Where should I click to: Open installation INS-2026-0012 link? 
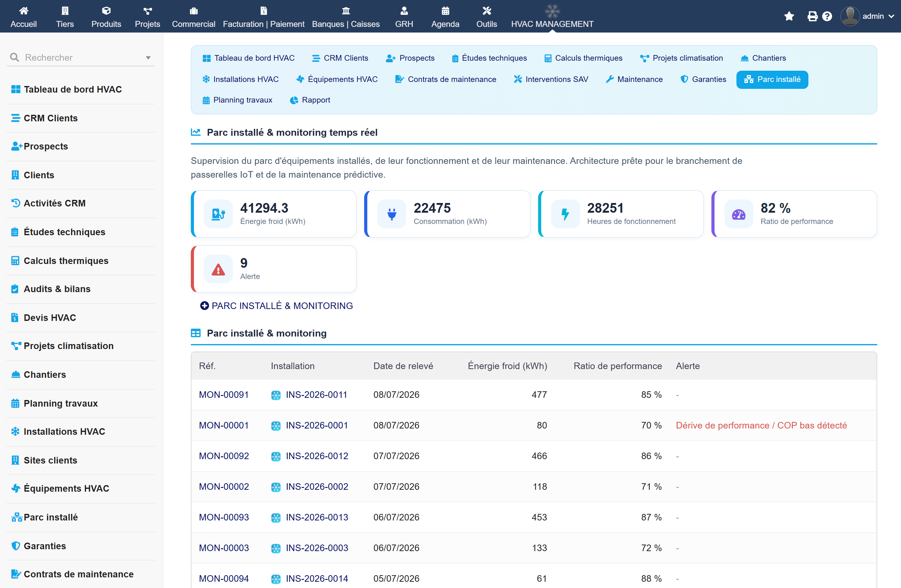point(317,456)
